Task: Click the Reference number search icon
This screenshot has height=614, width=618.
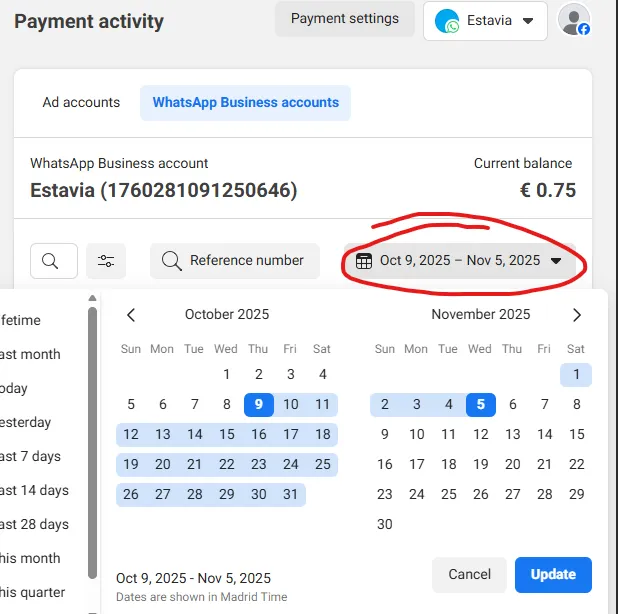Action: pyautogui.click(x=171, y=261)
